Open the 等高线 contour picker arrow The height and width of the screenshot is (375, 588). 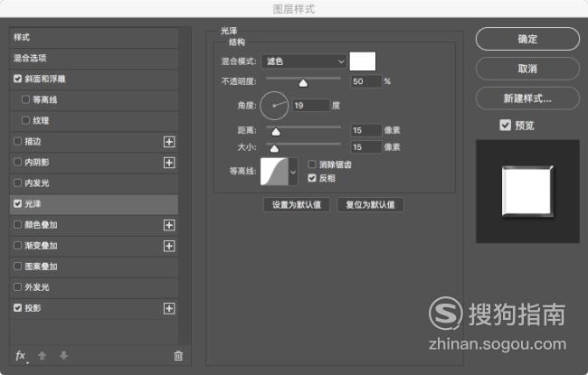click(293, 172)
